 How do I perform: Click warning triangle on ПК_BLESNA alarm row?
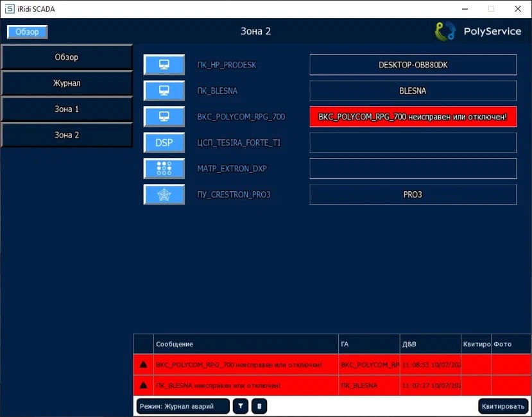coord(143,386)
